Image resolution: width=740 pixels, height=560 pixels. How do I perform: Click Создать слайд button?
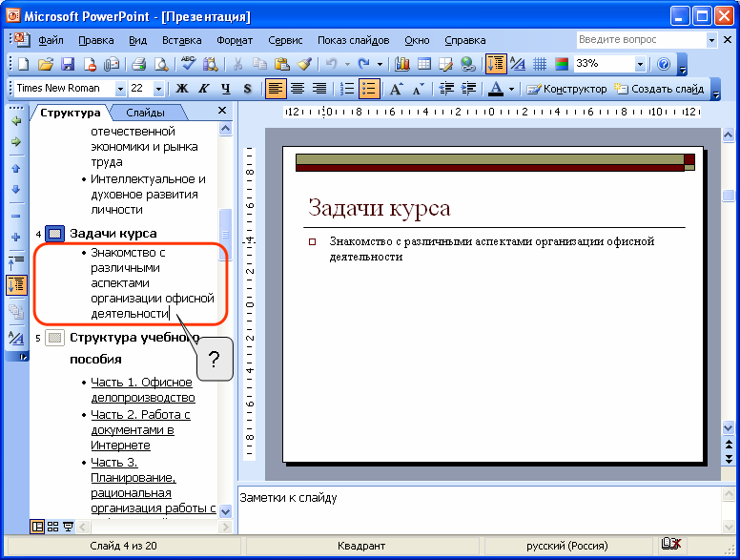click(659, 89)
